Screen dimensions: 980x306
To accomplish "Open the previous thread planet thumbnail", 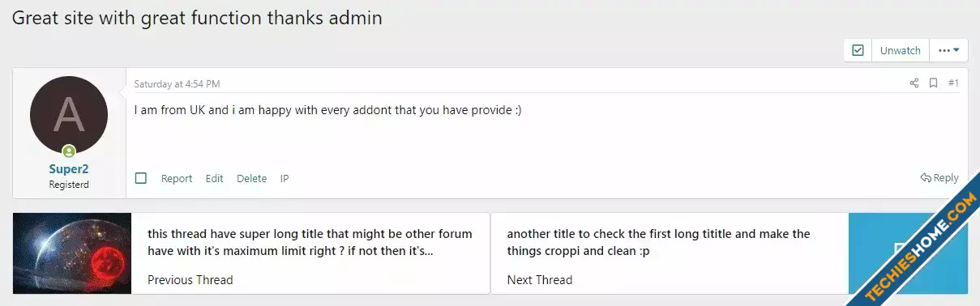I will click(x=72, y=253).
